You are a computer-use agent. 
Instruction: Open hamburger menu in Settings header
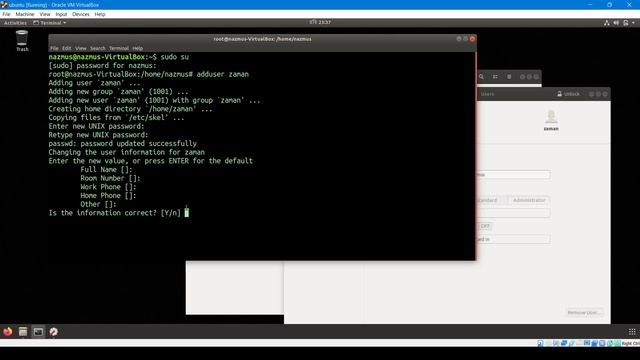(509, 76)
